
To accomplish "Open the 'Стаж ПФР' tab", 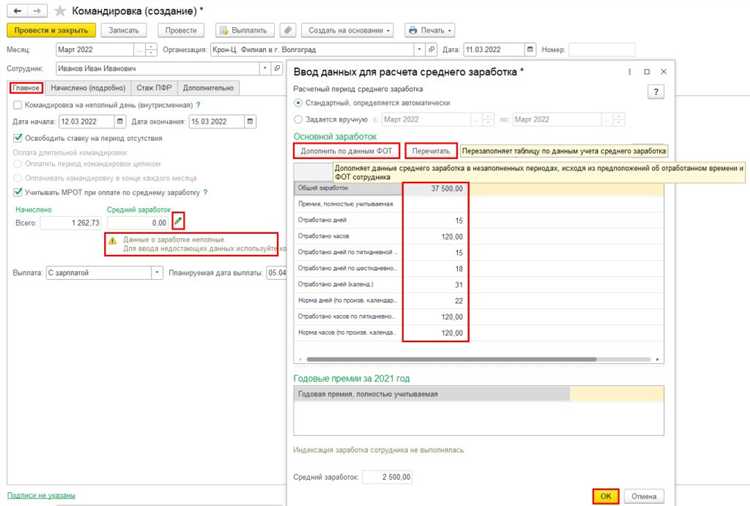I will pos(154,88).
